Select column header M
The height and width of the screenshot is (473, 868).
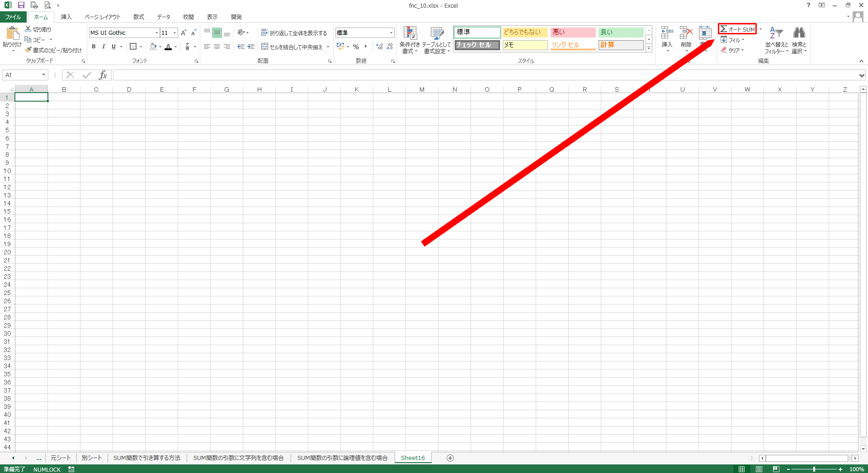tap(422, 89)
